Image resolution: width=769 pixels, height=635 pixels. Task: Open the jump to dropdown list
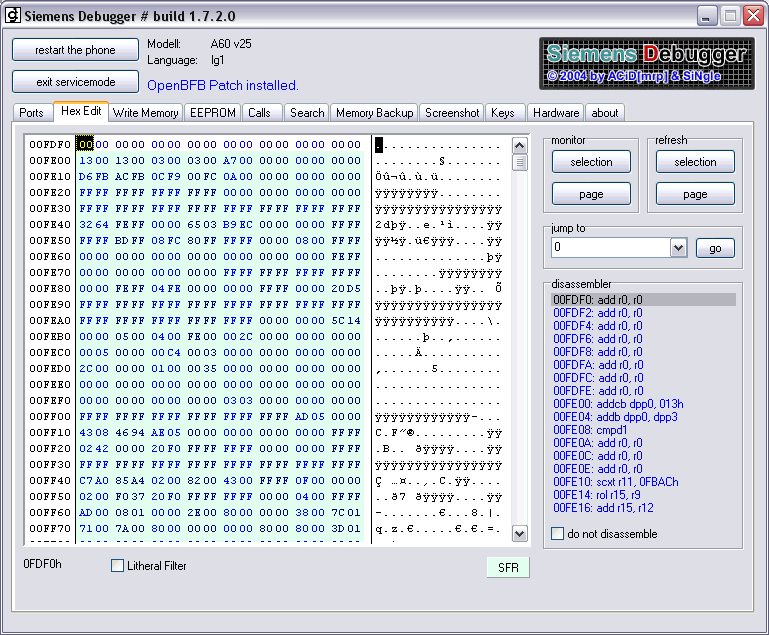point(679,248)
